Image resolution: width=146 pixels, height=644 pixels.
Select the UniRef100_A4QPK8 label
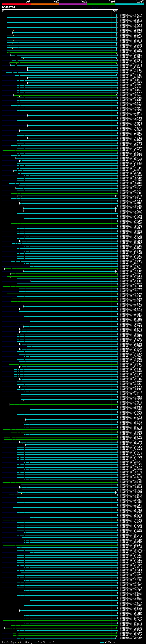click(x=131, y=70)
